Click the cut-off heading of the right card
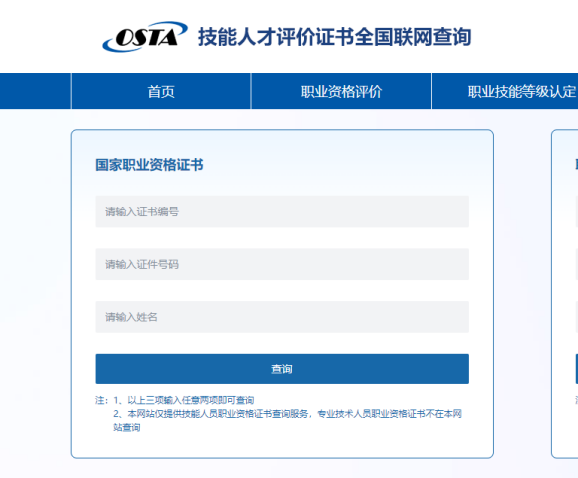This screenshot has width=578, height=478. 577,165
